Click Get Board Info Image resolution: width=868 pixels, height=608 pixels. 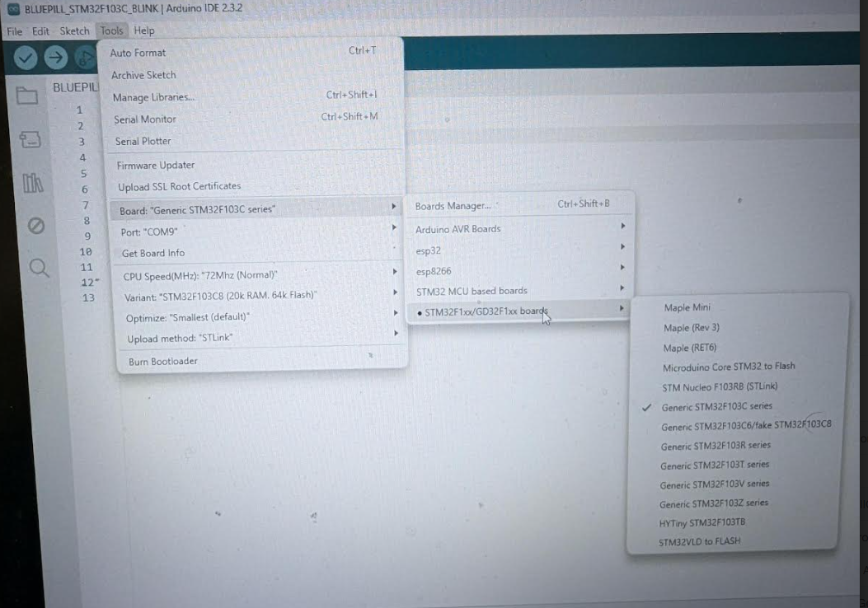coord(258,253)
